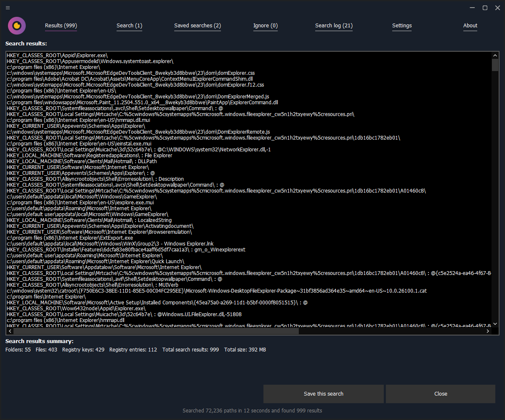
Task: Select the Internet Explorer\Browseremulation row
Action: (x=249, y=232)
